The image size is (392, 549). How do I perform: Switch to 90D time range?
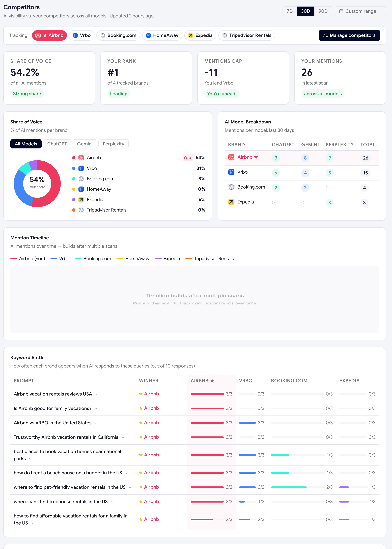(323, 11)
